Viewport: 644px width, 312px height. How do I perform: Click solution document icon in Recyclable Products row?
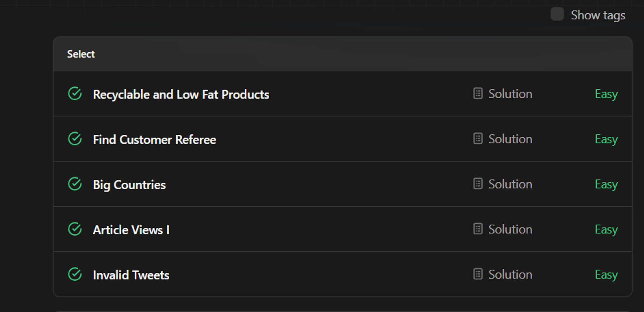[x=478, y=93]
